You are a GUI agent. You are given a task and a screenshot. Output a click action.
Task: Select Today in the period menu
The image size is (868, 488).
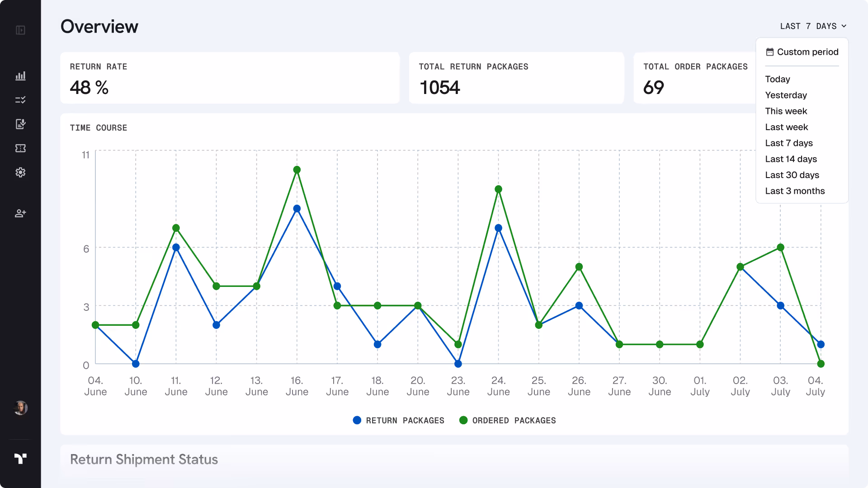coord(778,79)
